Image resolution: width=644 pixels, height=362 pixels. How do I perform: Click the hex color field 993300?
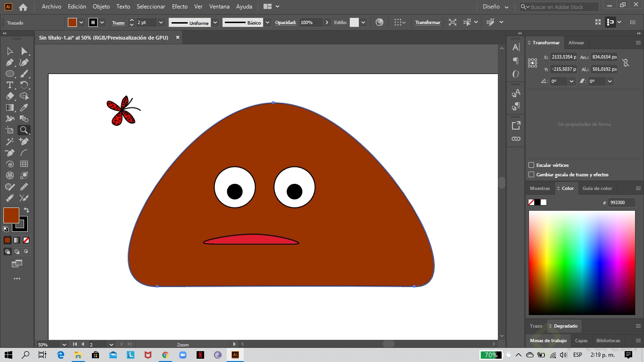coord(621,202)
